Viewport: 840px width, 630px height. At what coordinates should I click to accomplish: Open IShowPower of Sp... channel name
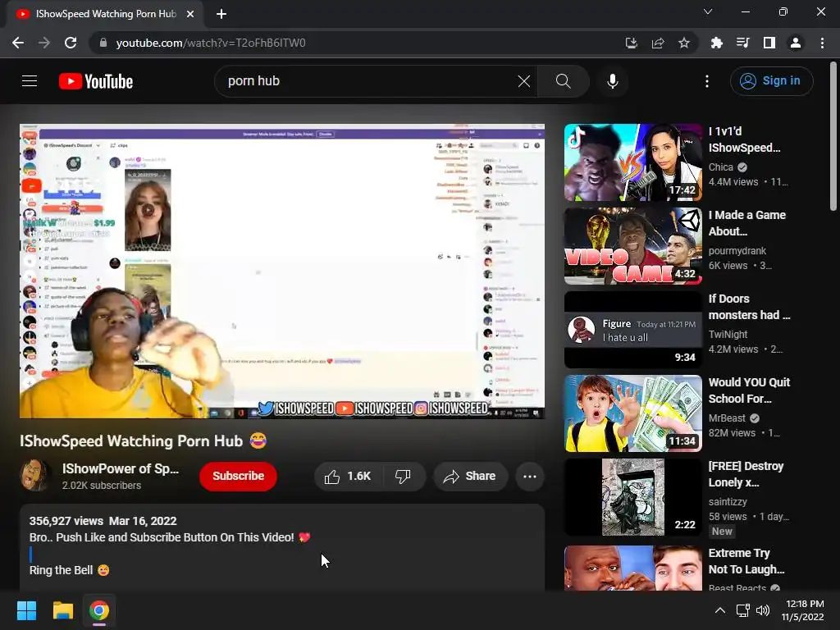pyautogui.click(x=121, y=468)
